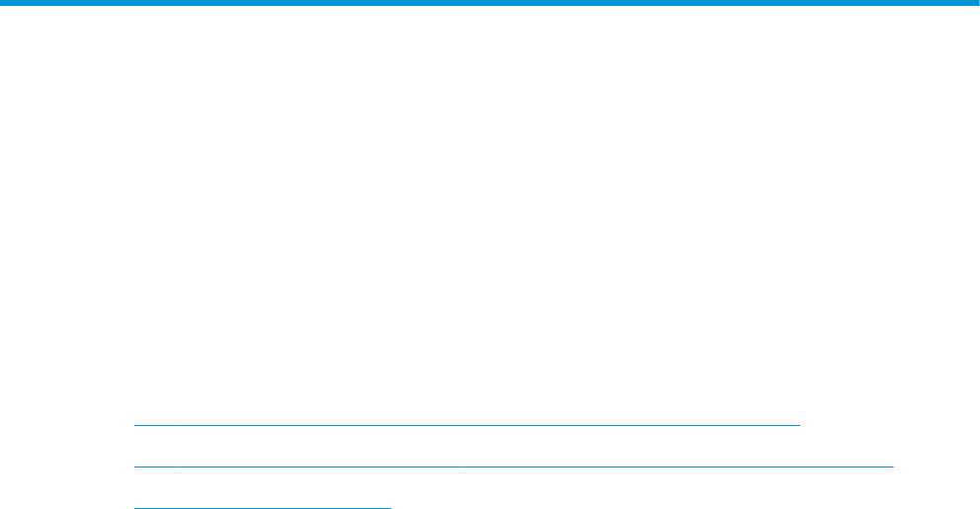
Task: Click right end of the blue header bar
Action: 973,3
